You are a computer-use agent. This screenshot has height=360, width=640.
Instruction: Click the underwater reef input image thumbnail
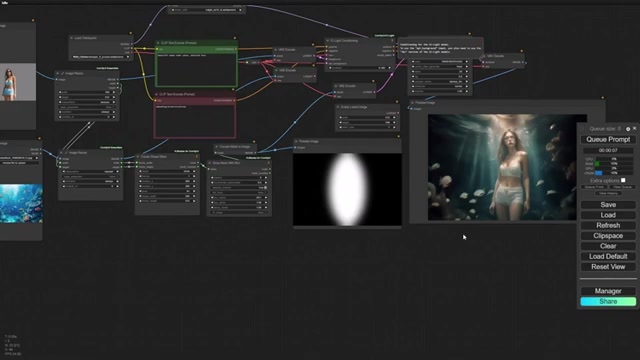pyautogui.click(x=21, y=203)
